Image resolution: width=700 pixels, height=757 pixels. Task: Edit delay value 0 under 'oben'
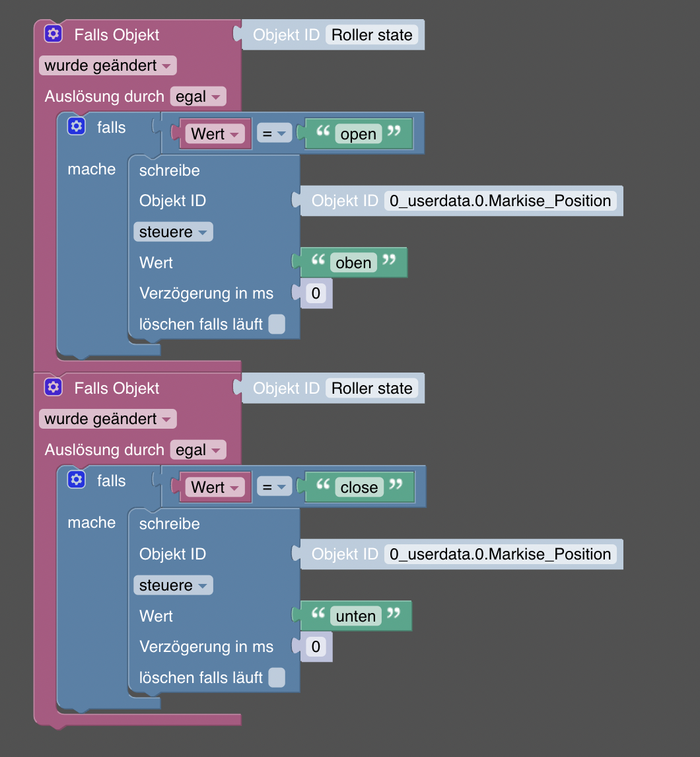point(316,293)
